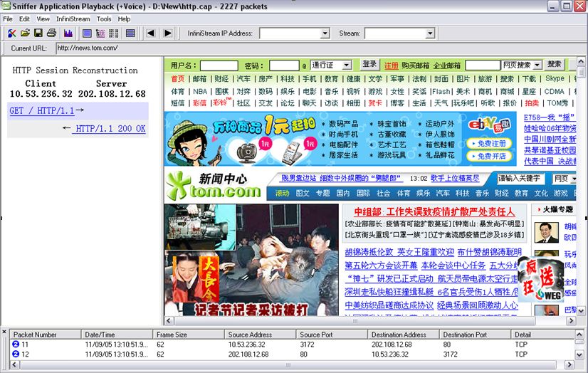This screenshot has width=588, height=373.
Task: Expand the 网页搜索 dropdown
Action: coord(537,65)
